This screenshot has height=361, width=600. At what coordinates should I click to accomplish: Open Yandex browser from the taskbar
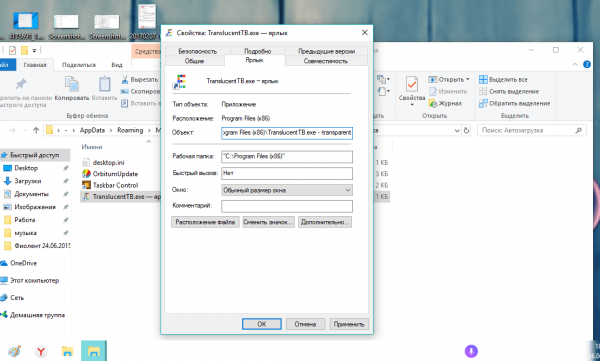click(x=41, y=351)
